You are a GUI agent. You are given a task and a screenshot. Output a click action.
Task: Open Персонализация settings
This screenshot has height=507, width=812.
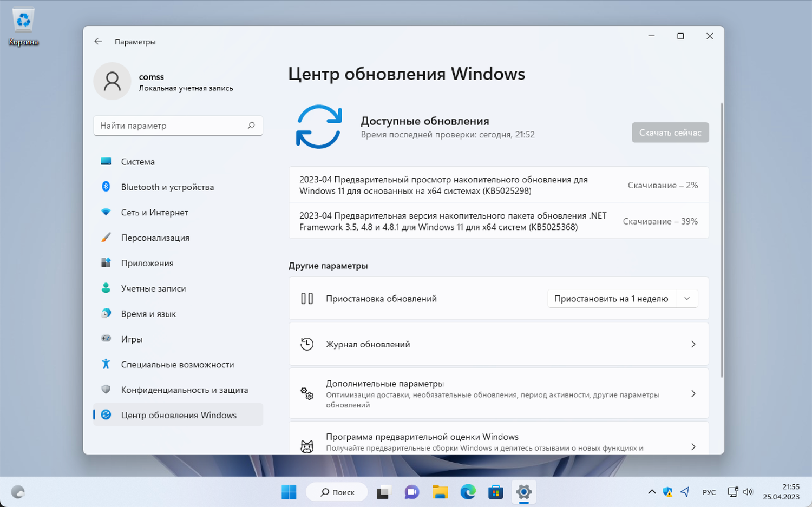pyautogui.click(x=178, y=238)
